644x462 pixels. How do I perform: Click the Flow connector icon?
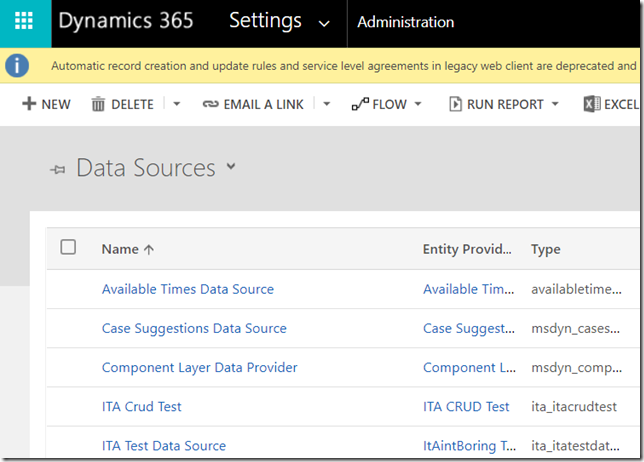360,104
